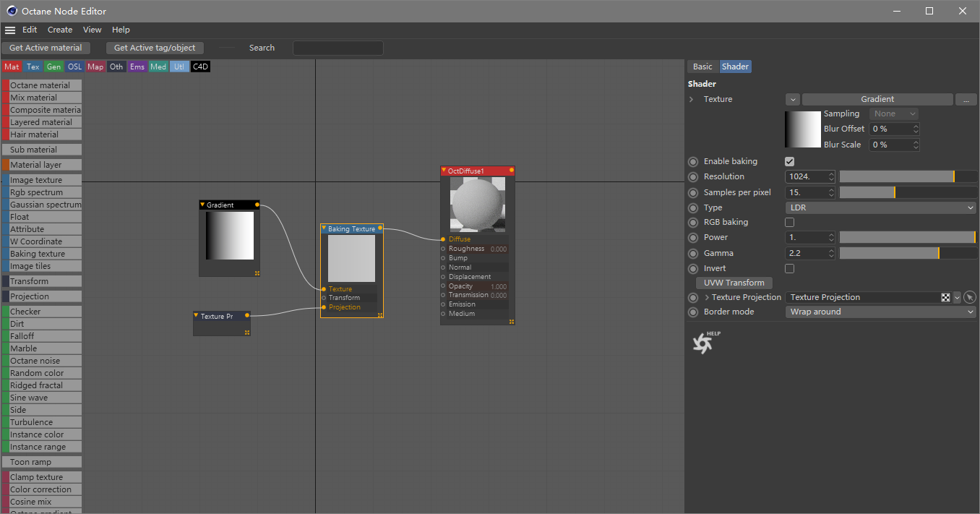This screenshot has width=980, height=514.
Task: Click the OctDiffuse1 node corner grip icon
Action: (x=512, y=322)
